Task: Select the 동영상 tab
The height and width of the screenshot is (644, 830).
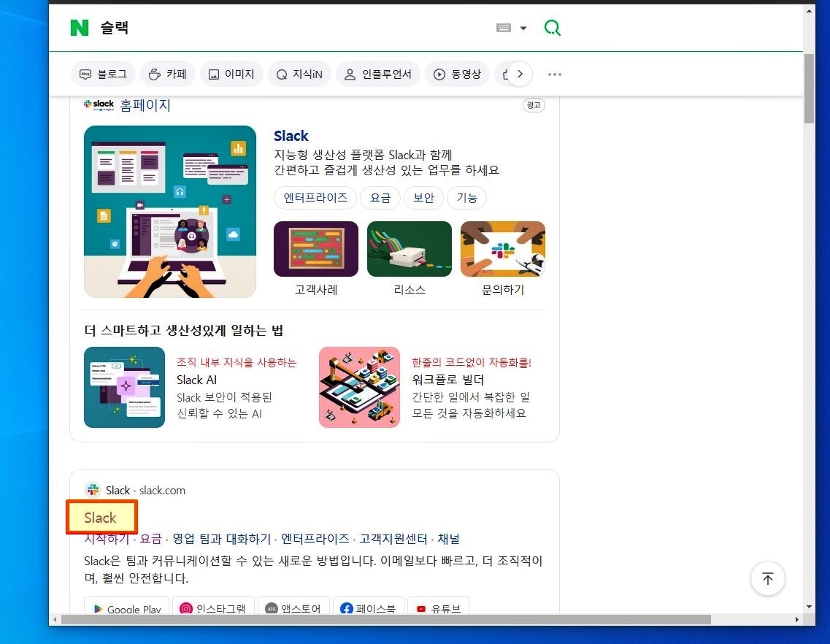Action: pyautogui.click(x=458, y=74)
